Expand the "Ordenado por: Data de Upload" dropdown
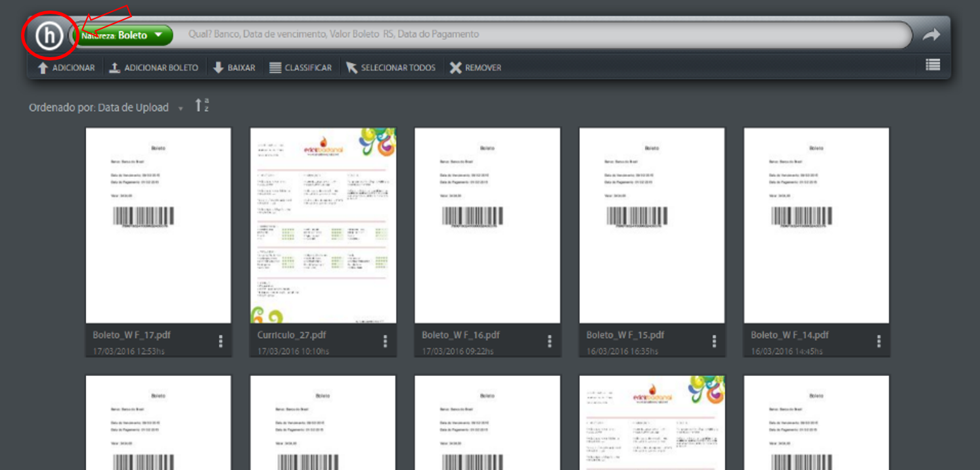Viewport: 980px width, 470px height. click(x=106, y=108)
